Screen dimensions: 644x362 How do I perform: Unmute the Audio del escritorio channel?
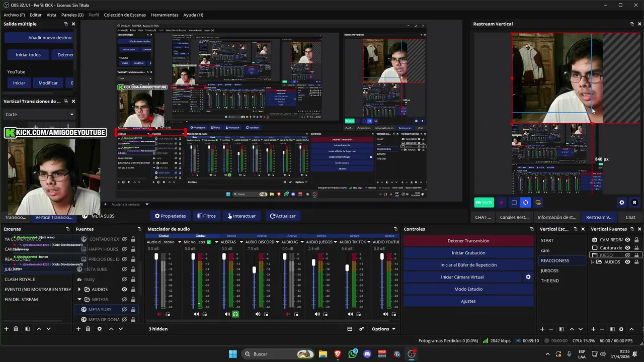coord(159,314)
